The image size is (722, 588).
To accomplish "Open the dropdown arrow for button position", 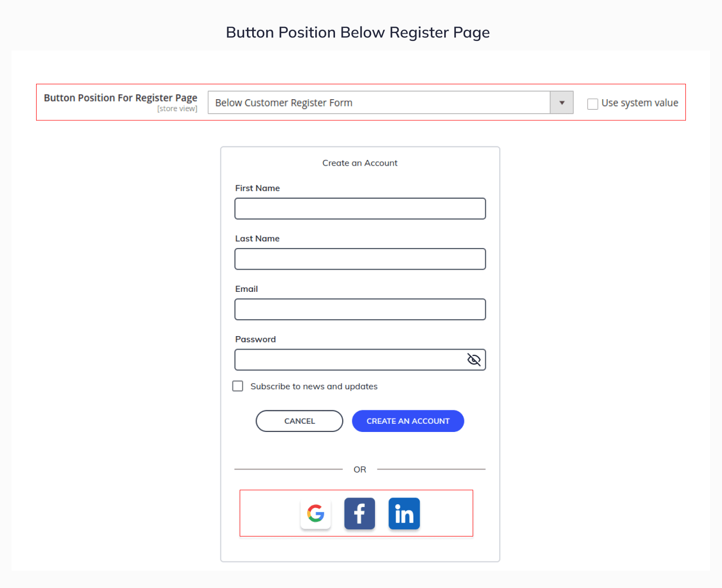I will coord(562,103).
